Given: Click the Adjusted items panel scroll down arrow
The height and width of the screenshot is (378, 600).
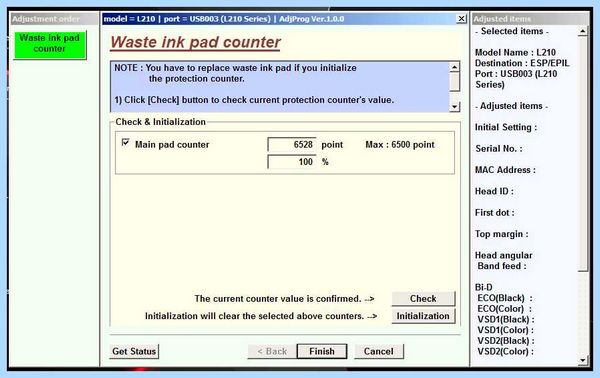Looking at the screenshot, I should (x=582, y=360).
